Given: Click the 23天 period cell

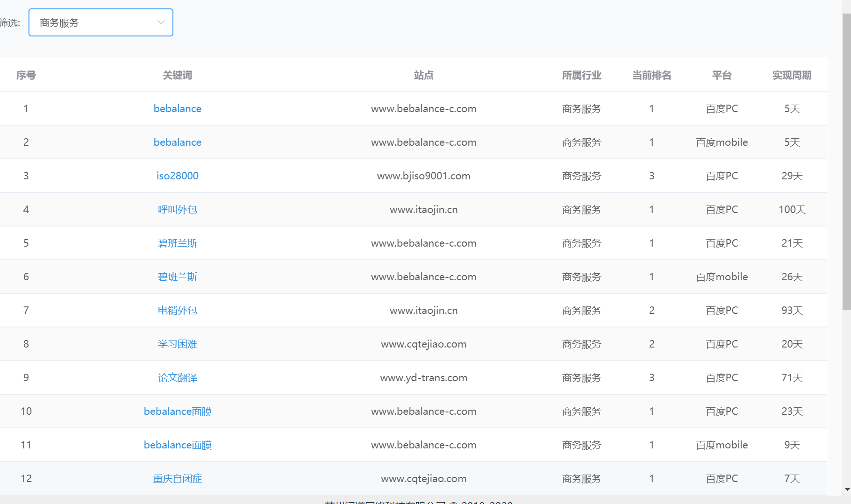Looking at the screenshot, I should pos(792,411).
